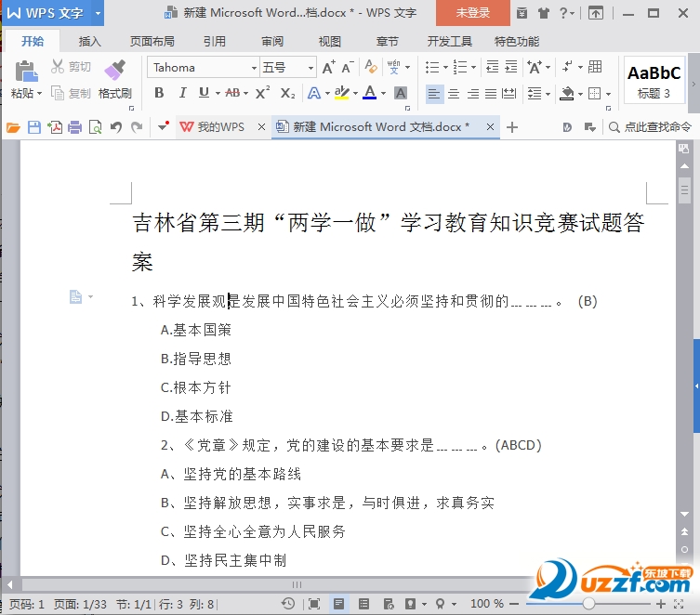Click the vertical scrollbar thumb
The height and width of the screenshot is (615, 700).
[684, 190]
